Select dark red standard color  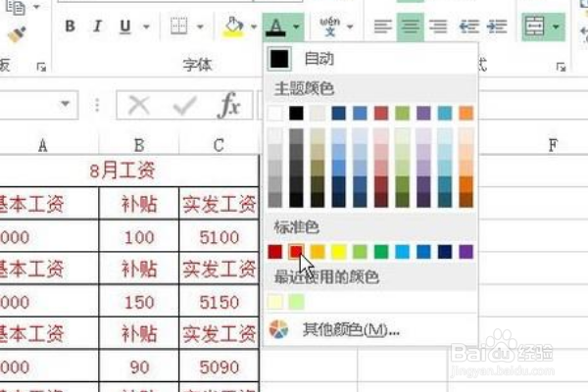(x=274, y=252)
